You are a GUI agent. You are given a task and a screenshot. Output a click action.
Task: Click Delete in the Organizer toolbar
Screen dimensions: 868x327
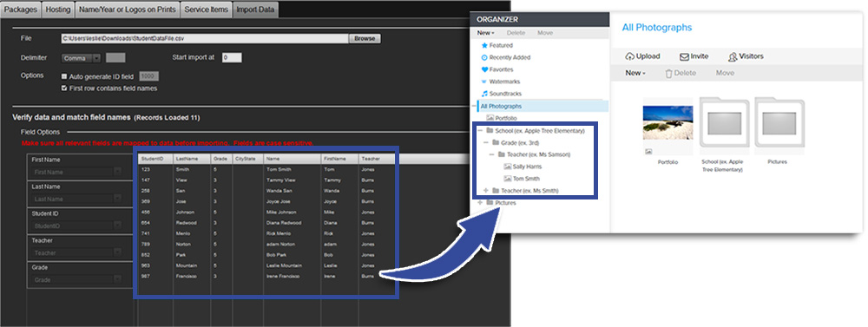click(516, 33)
